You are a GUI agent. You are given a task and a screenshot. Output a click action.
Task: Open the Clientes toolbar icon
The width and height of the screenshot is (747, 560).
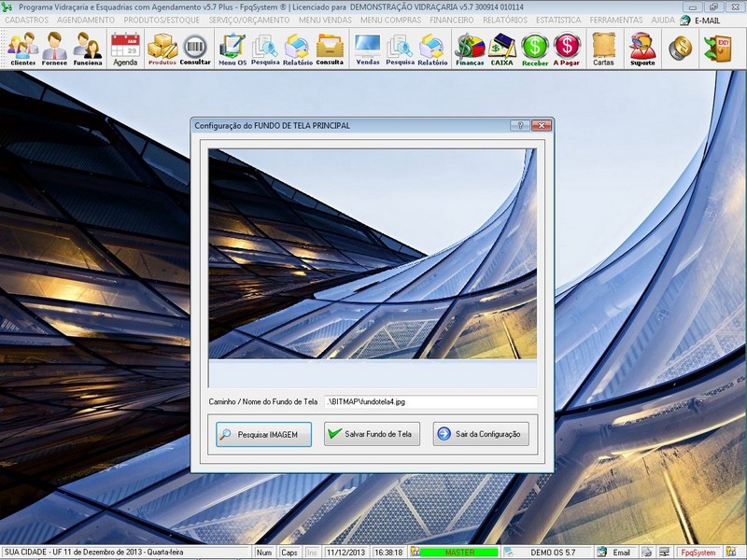[22, 49]
